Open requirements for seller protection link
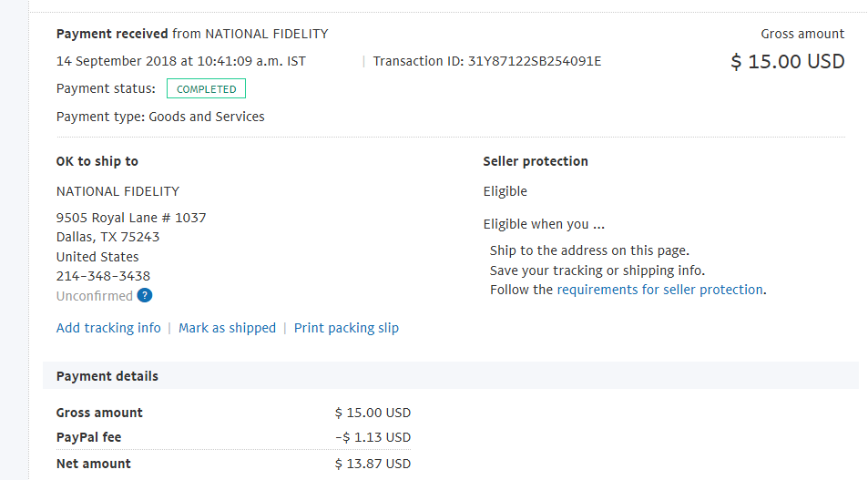This screenshot has height=480, width=868. 659,290
